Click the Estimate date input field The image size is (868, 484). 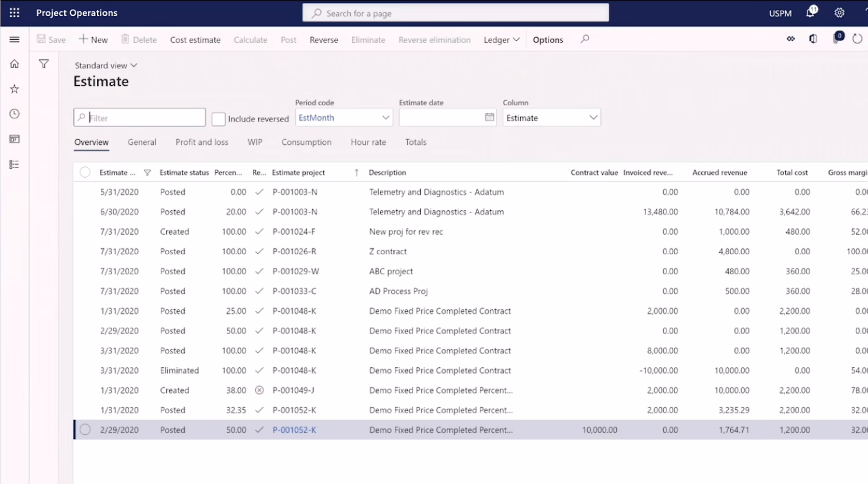pos(442,118)
